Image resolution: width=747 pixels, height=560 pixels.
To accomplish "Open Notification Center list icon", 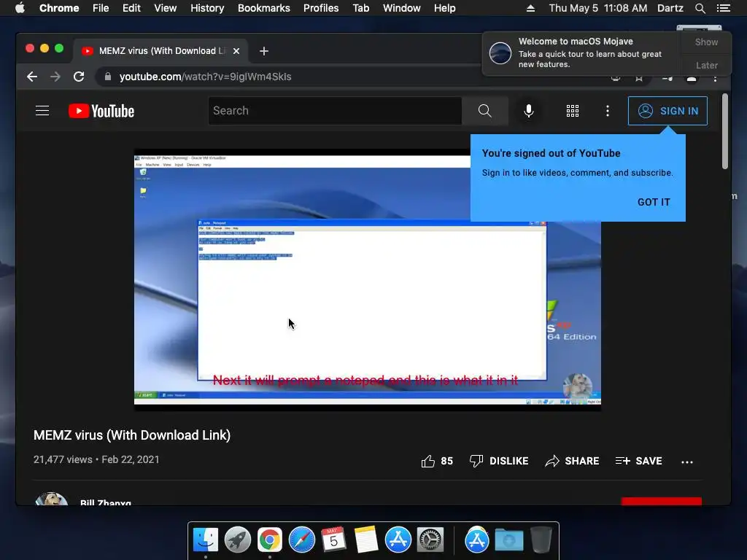I will (x=723, y=8).
